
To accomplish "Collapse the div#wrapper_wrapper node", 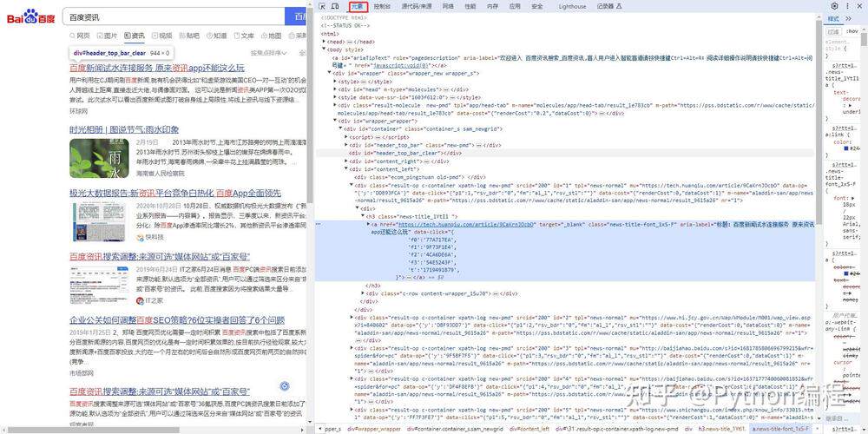I will (x=335, y=120).
